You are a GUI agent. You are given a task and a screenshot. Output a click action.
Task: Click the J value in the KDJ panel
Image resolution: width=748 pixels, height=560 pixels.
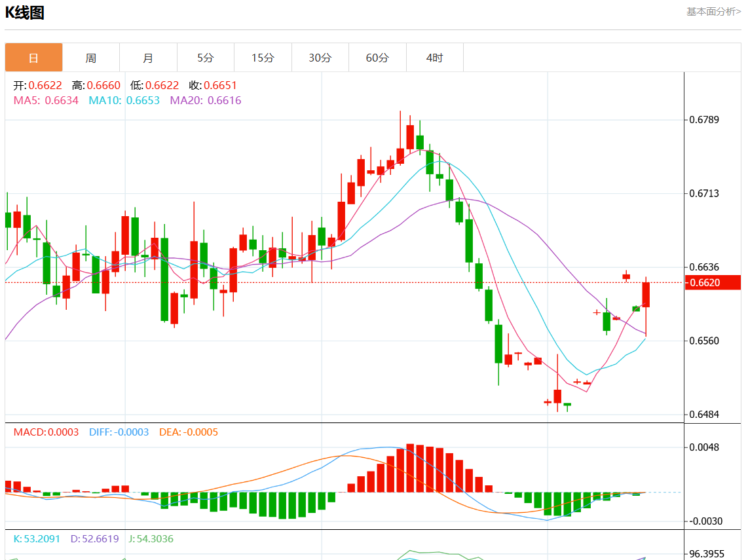coord(151,538)
